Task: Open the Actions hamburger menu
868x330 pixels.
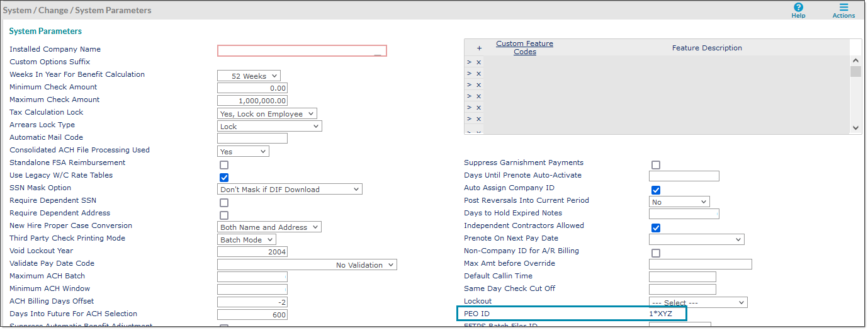Action: tap(843, 8)
